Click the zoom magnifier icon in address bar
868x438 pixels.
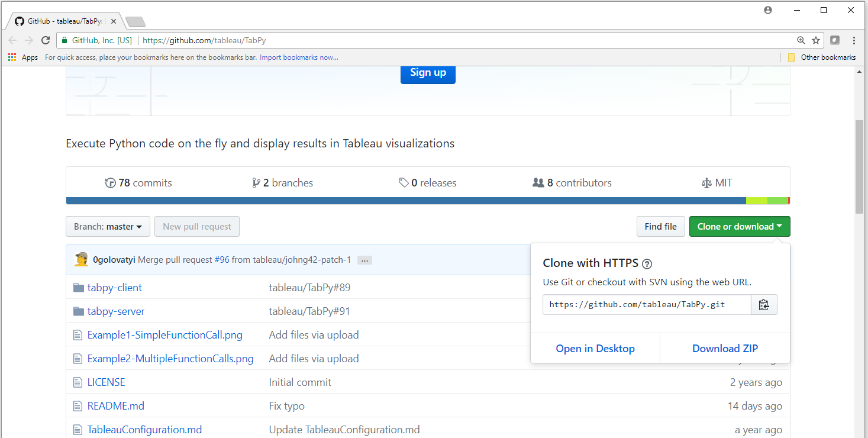801,40
